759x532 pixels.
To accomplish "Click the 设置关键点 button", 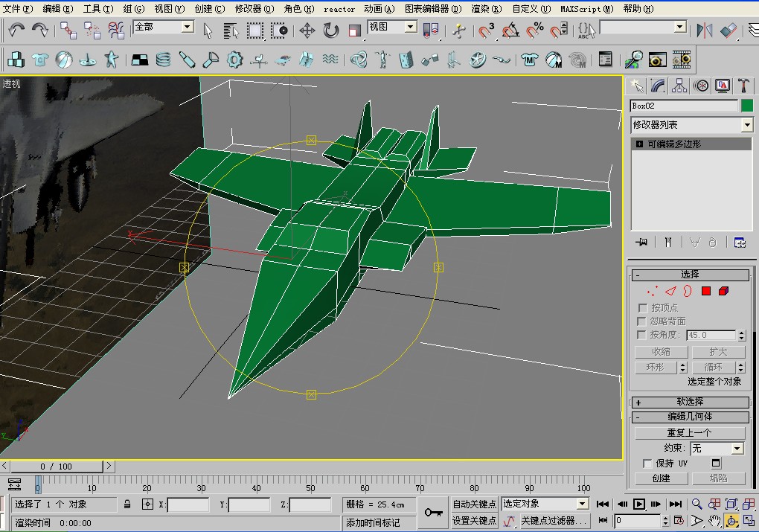I will (x=475, y=521).
